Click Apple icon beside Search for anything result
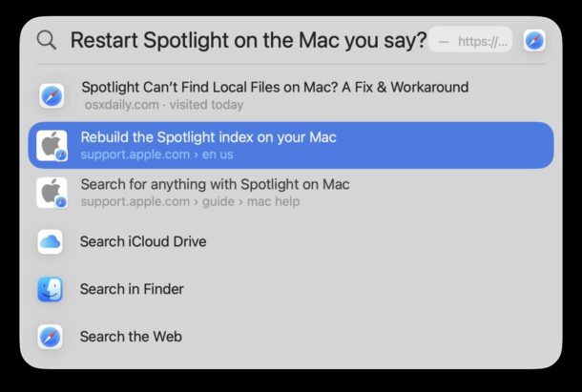582x392 pixels. coord(51,193)
